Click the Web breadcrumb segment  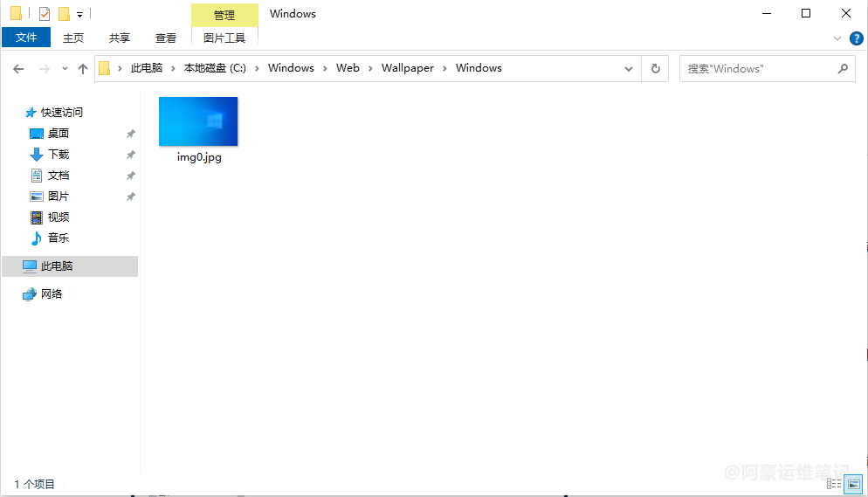(348, 68)
